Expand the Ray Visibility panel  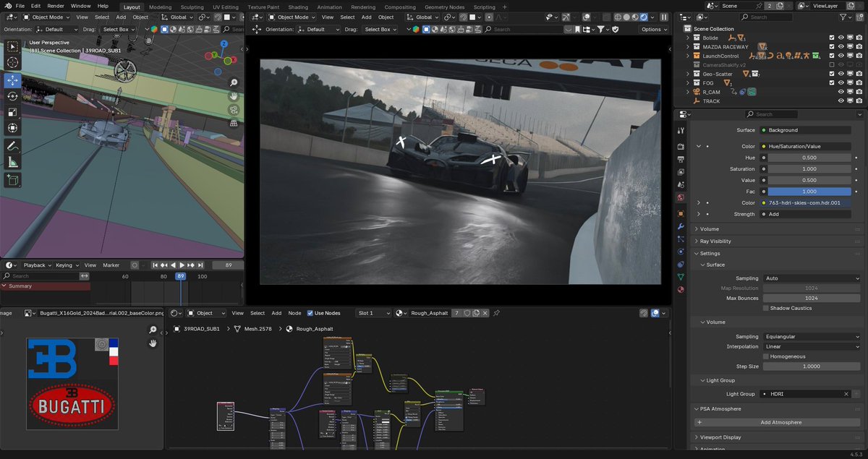pos(715,241)
